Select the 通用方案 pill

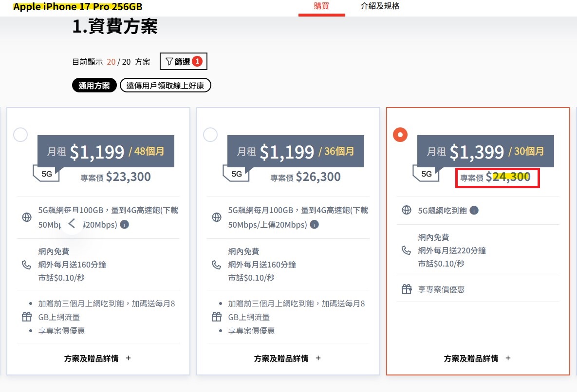click(94, 85)
